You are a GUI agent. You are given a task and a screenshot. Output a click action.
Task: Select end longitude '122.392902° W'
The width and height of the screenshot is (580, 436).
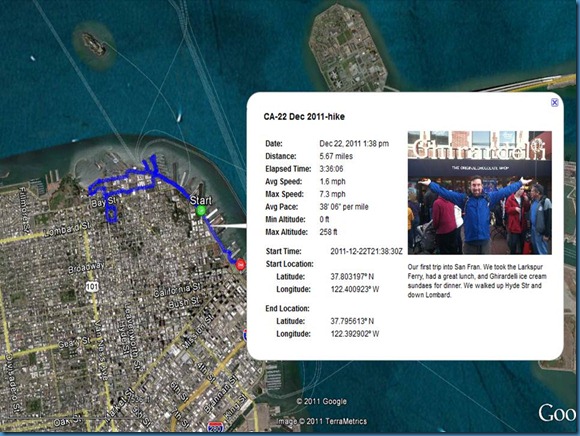point(355,334)
